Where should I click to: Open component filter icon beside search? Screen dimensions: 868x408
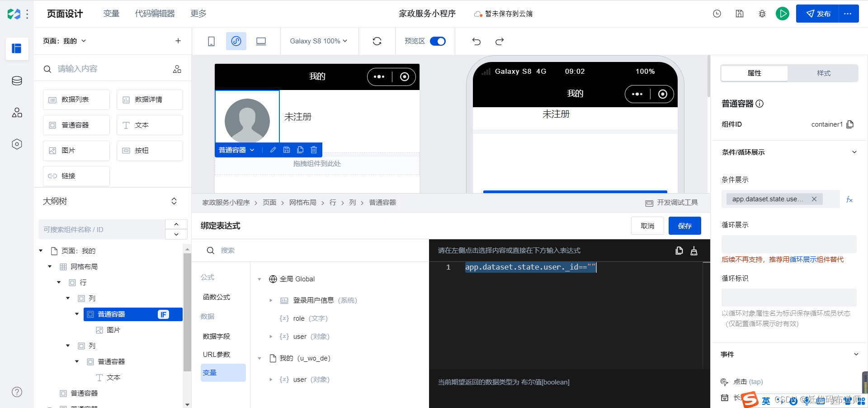click(x=177, y=69)
